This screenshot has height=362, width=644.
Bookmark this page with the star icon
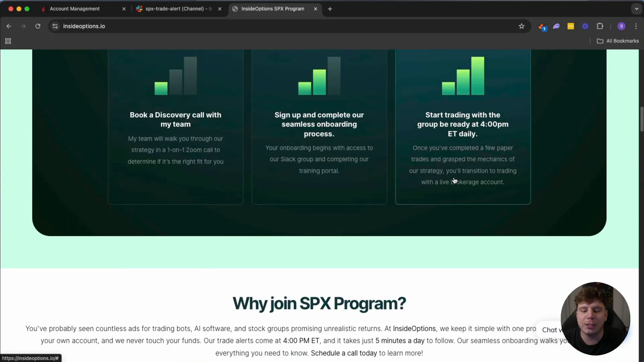point(522,26)
